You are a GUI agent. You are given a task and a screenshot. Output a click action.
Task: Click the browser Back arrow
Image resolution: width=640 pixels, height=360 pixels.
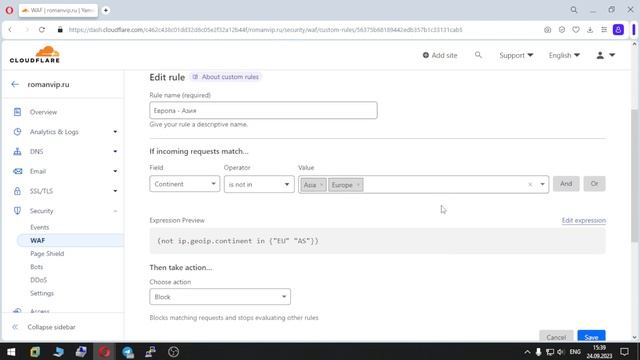pyautogui.click(x=10, y=30)
